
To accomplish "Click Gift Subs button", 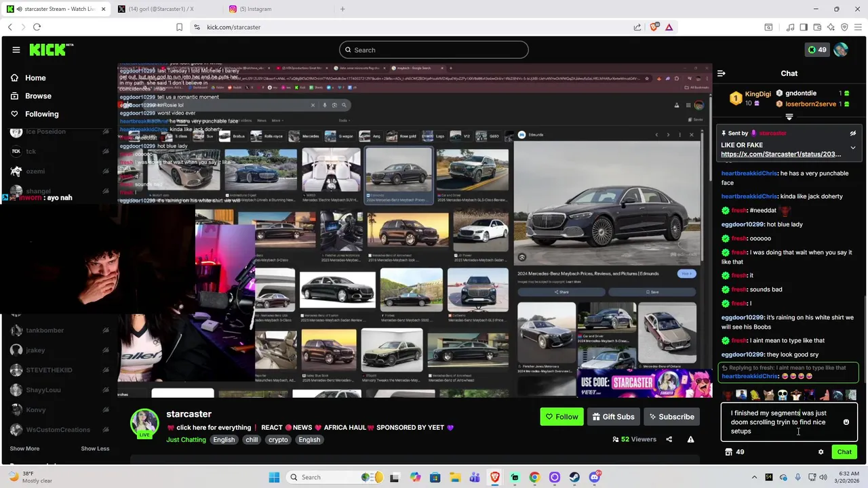I will coord(613,417).
